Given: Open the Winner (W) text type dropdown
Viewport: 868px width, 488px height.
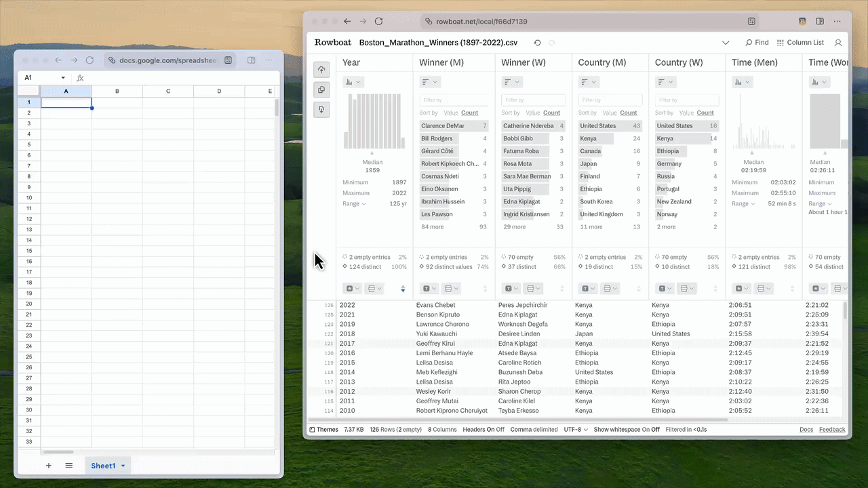Looking at the screenshot, I should click(x=511, y=289).
